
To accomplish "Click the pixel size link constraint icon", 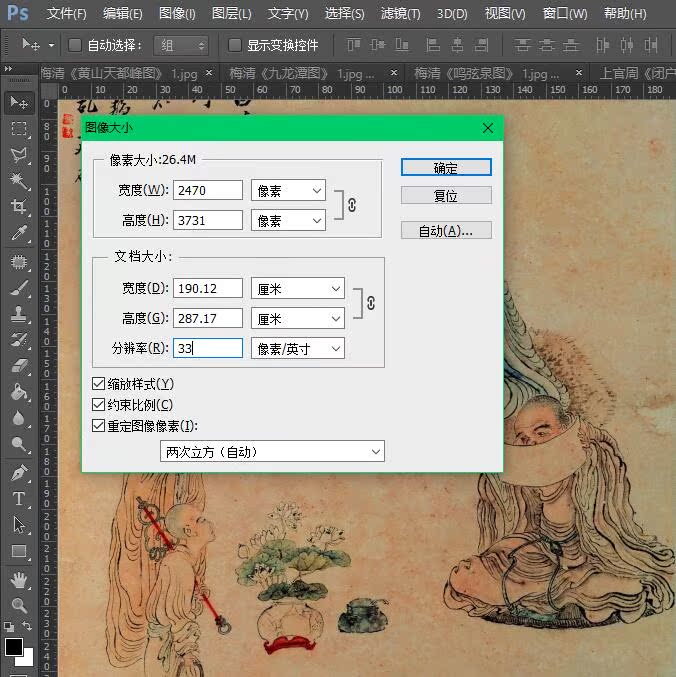I will tap(352, 205).
